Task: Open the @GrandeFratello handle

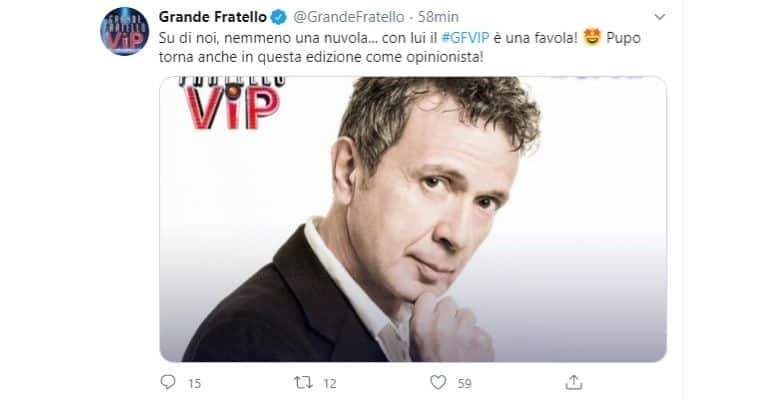Action: click(349, 17)
